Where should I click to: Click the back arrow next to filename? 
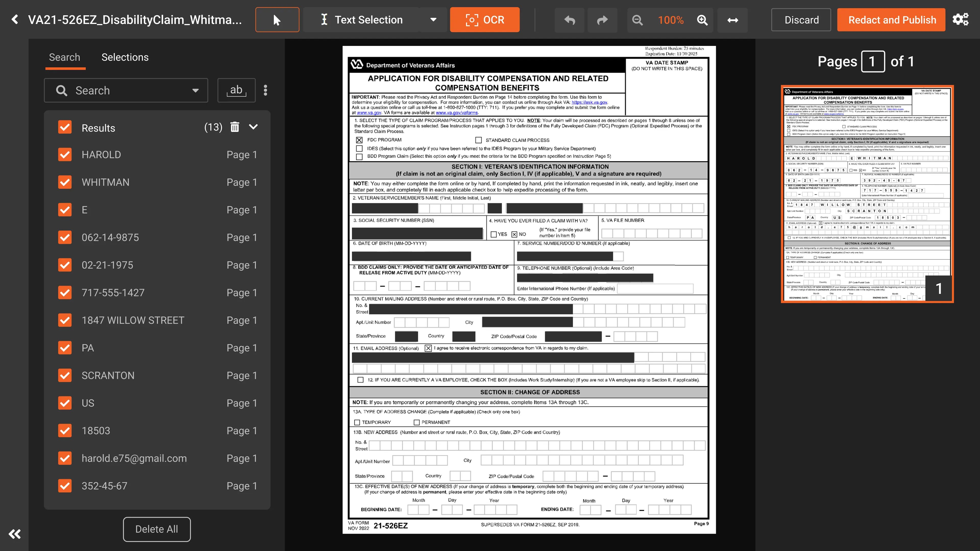pos(15,19)
